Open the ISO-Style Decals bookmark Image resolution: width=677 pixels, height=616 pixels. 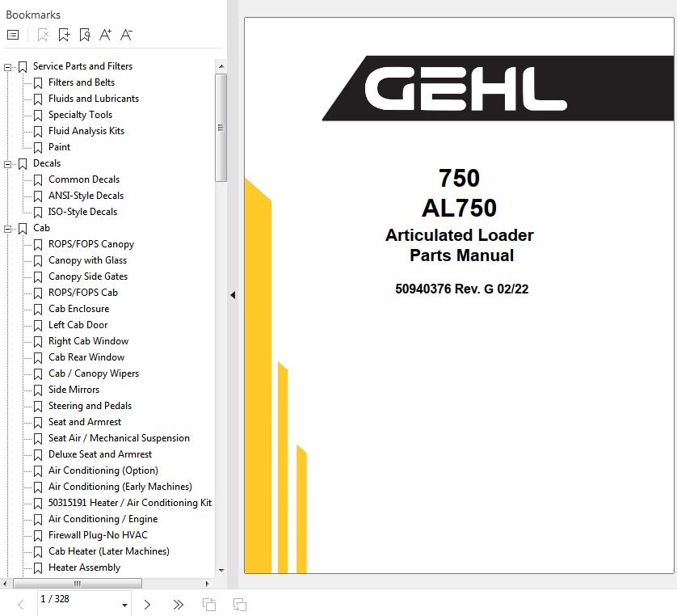pyautogui.click(x=82, y=212)
